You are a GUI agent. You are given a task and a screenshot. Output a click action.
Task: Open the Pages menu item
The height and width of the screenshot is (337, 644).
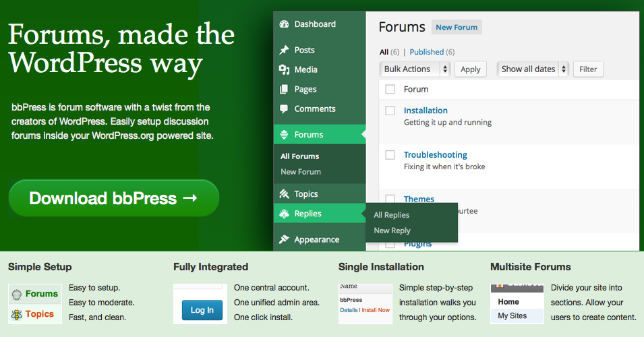click(320, 89)
